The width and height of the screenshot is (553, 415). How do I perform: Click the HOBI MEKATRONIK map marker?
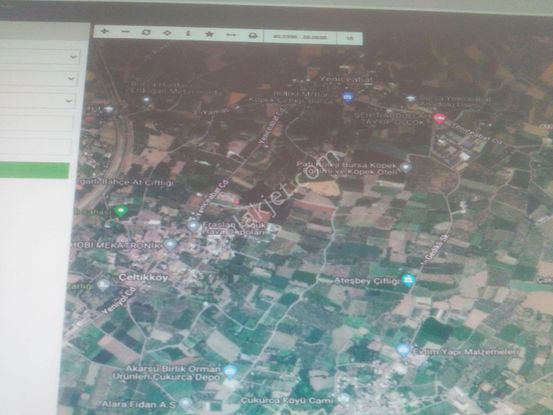(171, 244)
